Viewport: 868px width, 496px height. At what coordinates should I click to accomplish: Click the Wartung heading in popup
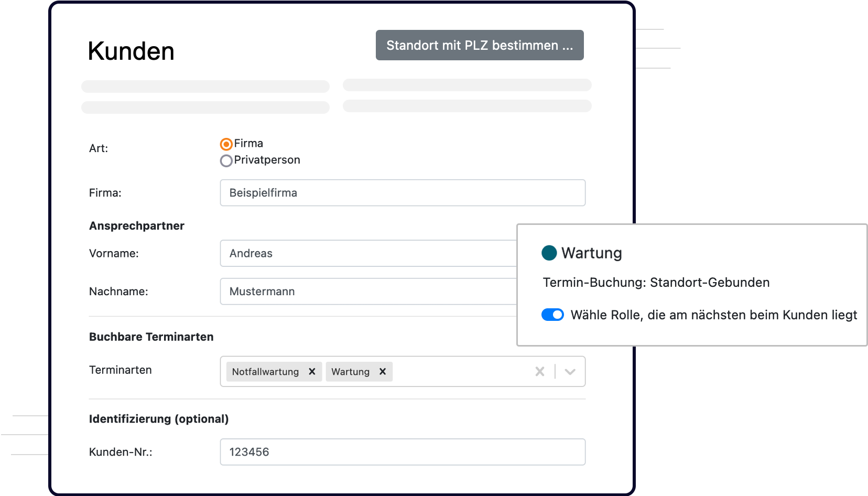592,253
